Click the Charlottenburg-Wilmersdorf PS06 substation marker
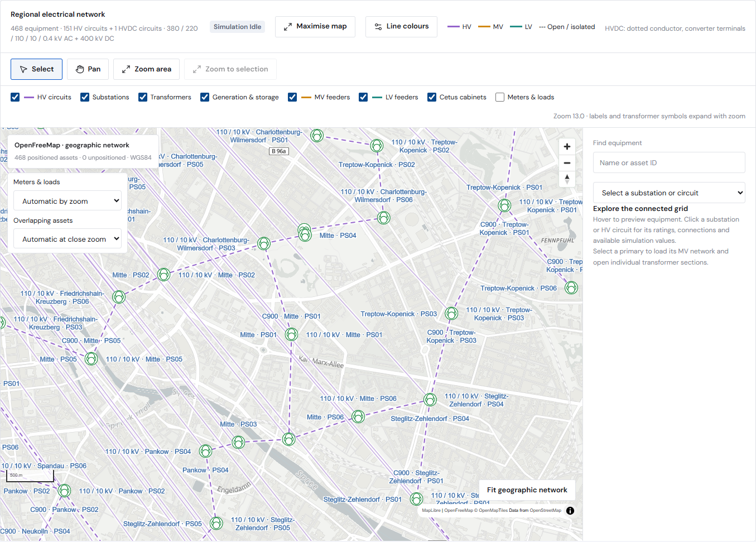This screenshot has height=542, width=756. click(383, 218)
